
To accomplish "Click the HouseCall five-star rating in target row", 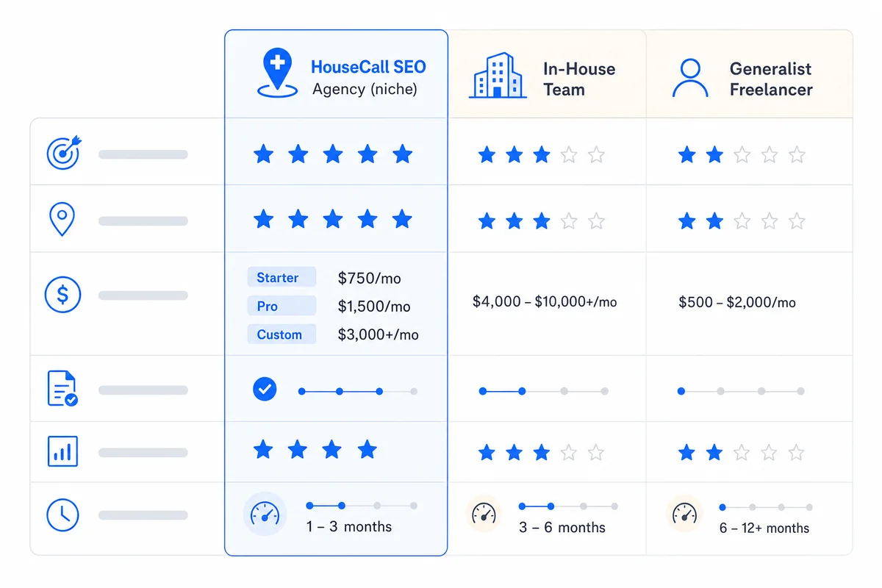I will (332, 154).
